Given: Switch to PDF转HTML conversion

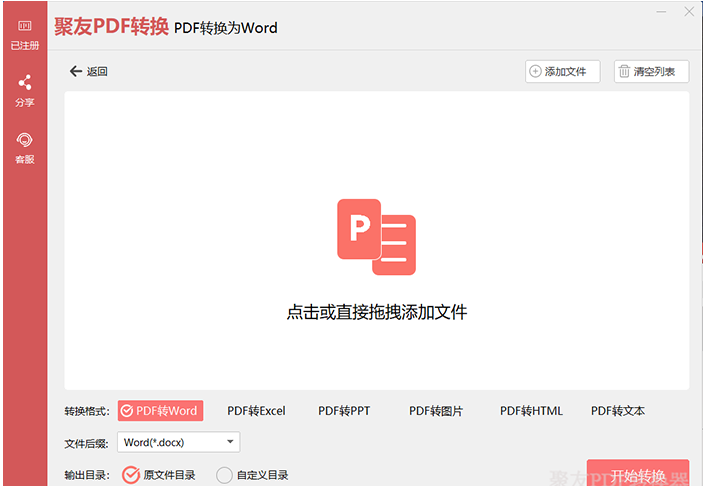Looking at the screenshot, I should point(531,411).
